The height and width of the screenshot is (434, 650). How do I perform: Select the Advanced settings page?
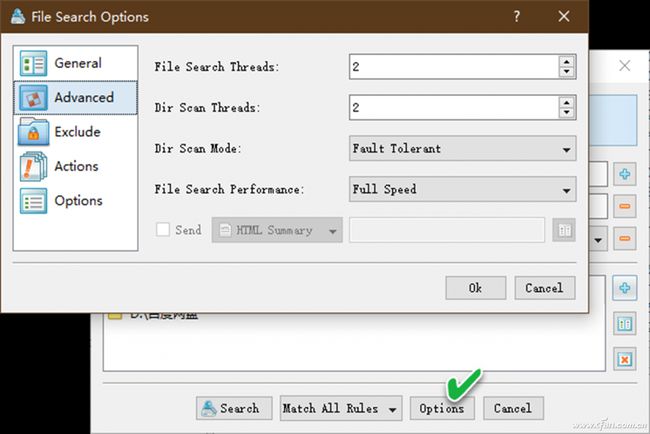[75, 97]
